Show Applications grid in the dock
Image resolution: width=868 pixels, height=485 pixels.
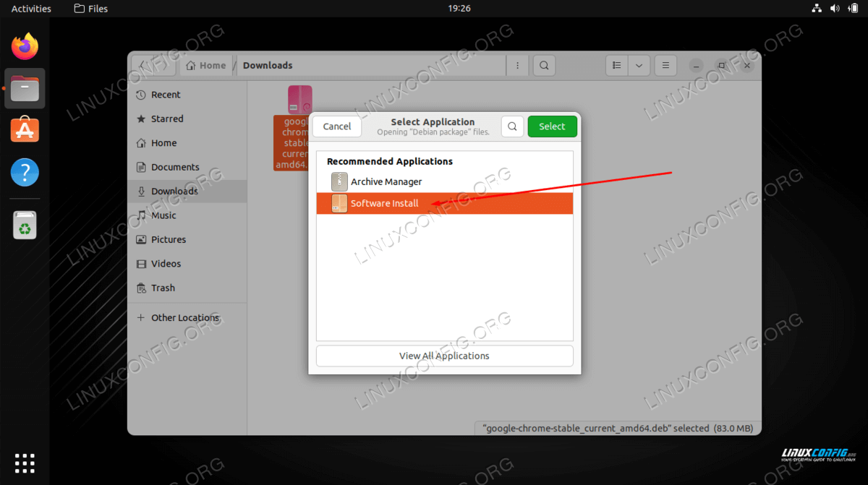pos(25,463)
